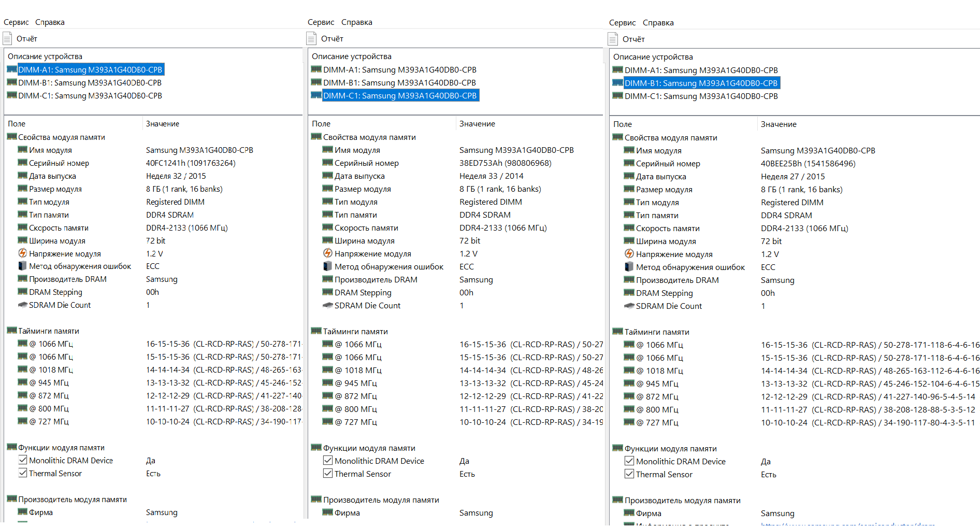Click the SDRAM Die Count chip icon in the middle window
980x527 pixels.
[328, 306]
